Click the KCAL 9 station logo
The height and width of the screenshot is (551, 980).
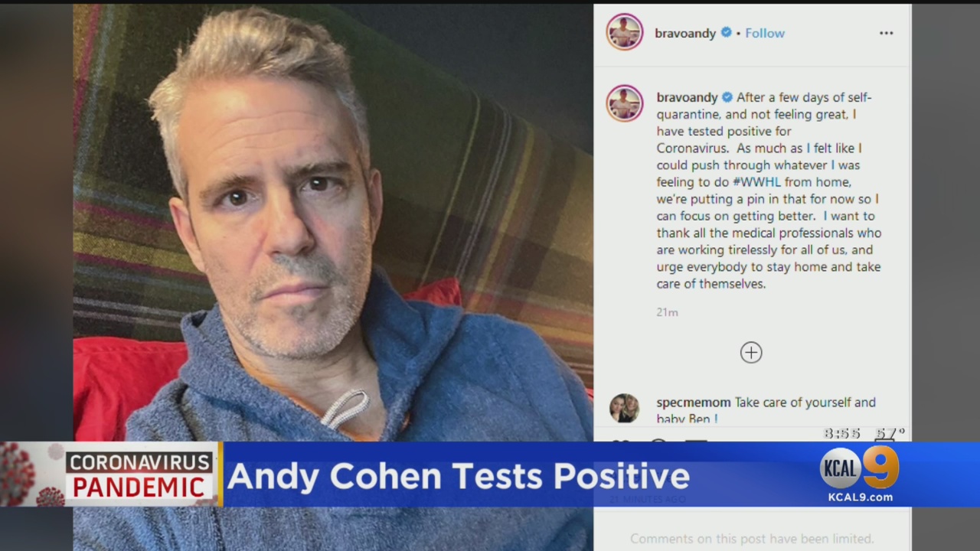(859, 467)
